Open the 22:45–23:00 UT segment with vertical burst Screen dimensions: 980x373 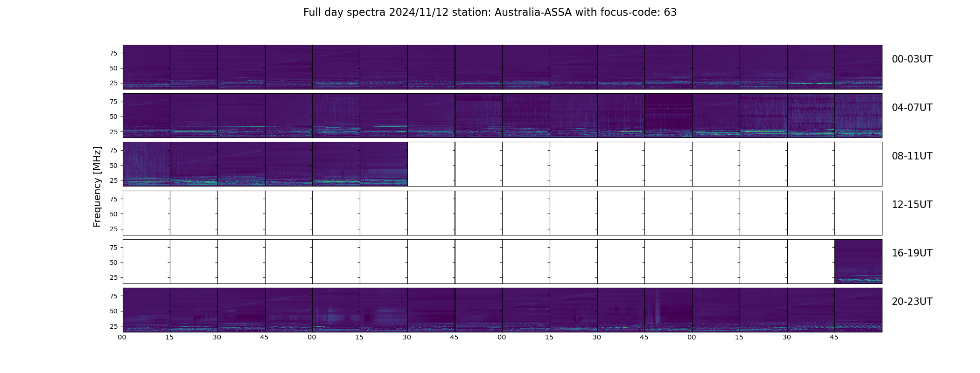(668, 310)
